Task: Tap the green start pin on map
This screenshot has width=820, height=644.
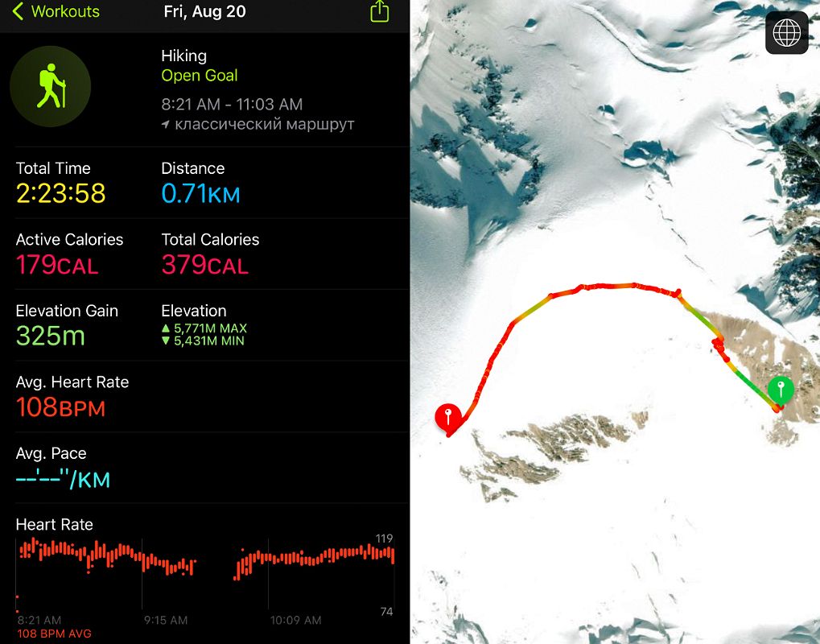Action: pos(780,390)
